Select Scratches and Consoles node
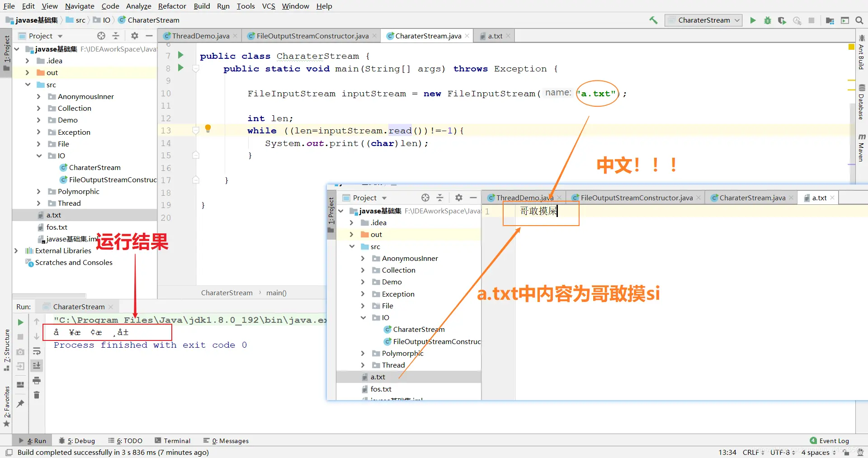 [74, 262]
